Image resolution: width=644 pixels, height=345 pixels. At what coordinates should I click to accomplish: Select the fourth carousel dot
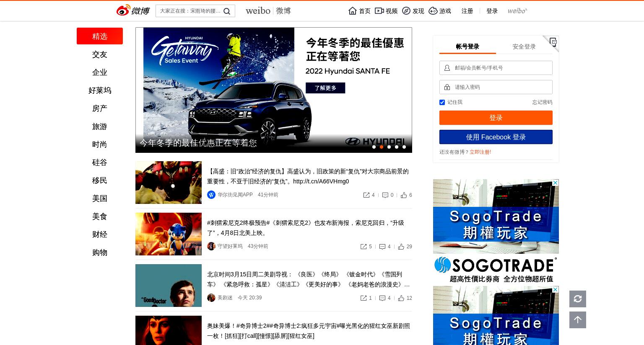click(x=397, y=147)
